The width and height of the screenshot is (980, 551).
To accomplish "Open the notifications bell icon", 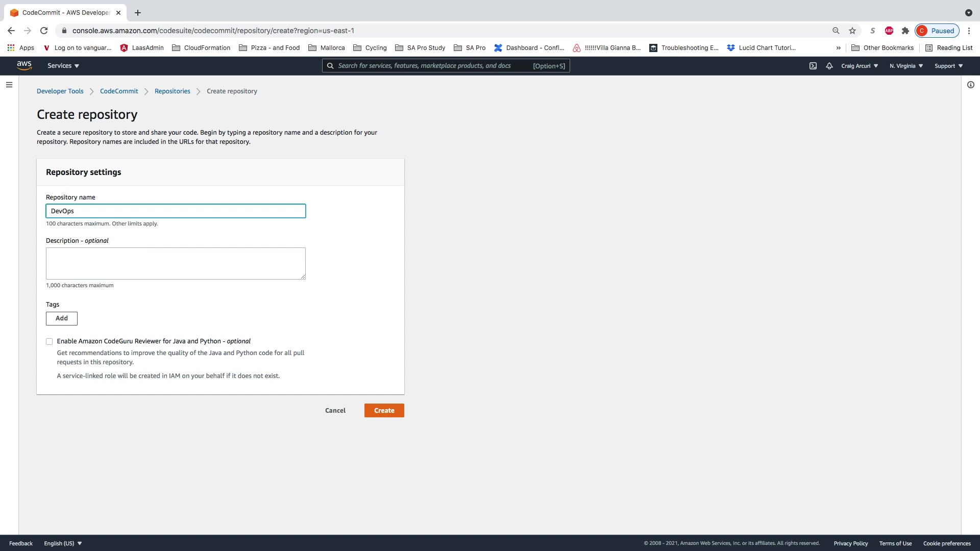I will [829, 66].
